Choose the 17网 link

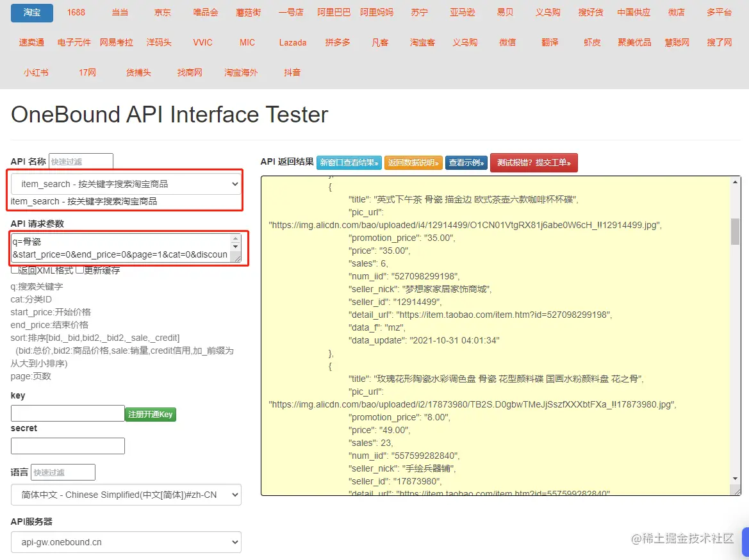click(87, 72)
